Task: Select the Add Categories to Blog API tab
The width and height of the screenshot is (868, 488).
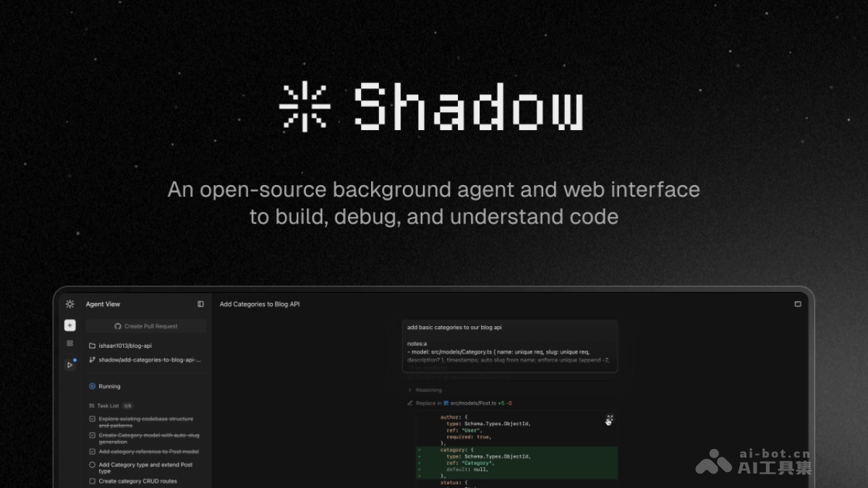Action: pos(259,304)
